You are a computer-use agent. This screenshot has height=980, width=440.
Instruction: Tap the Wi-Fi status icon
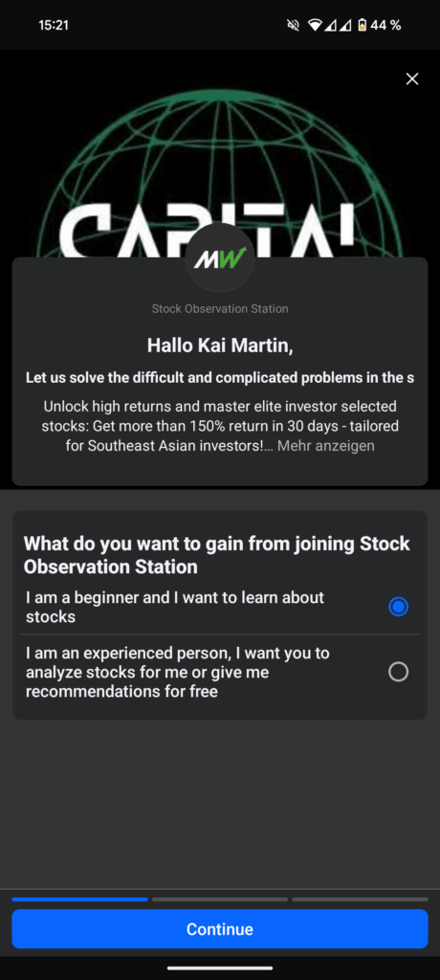pos(315,26)
